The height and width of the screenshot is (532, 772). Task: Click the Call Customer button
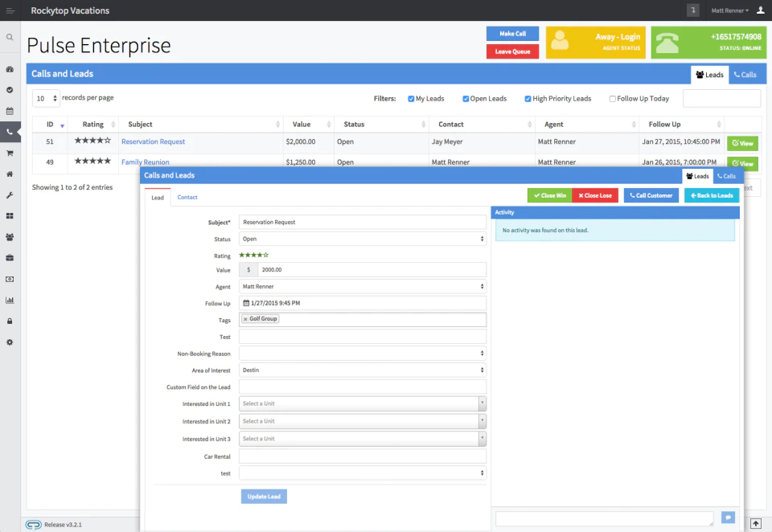[x=651, y=195]
